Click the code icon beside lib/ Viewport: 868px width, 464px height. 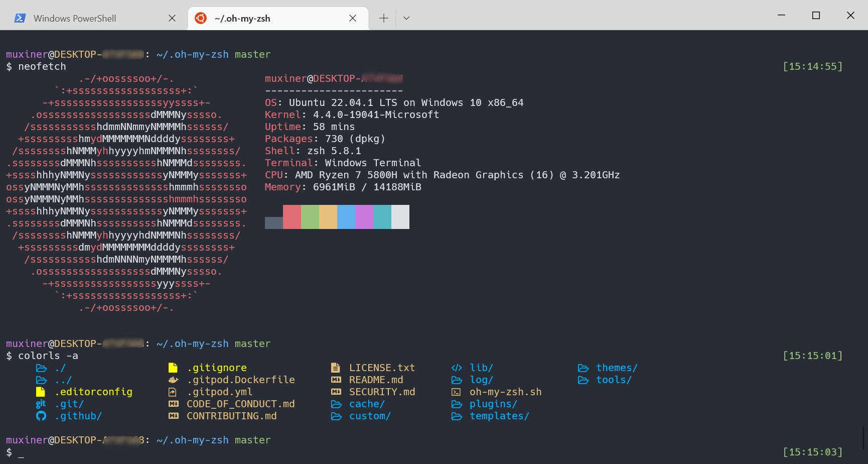pyautogui.click(x=457, y=368)
